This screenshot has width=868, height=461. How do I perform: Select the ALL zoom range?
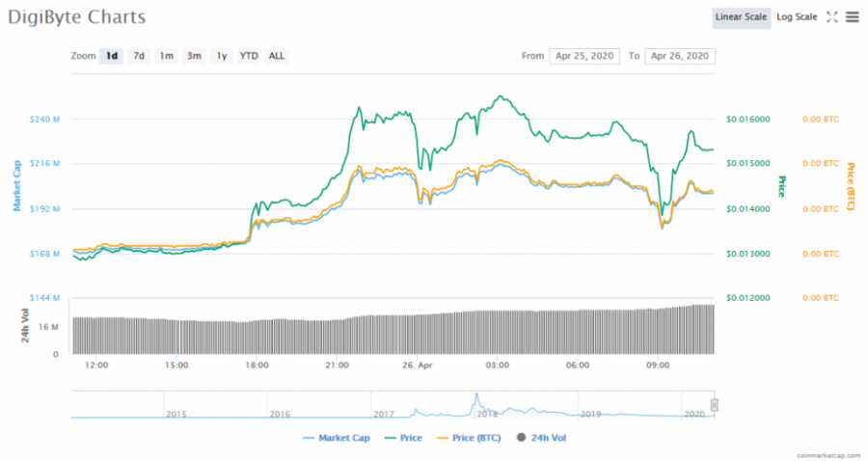click(276, 56)
